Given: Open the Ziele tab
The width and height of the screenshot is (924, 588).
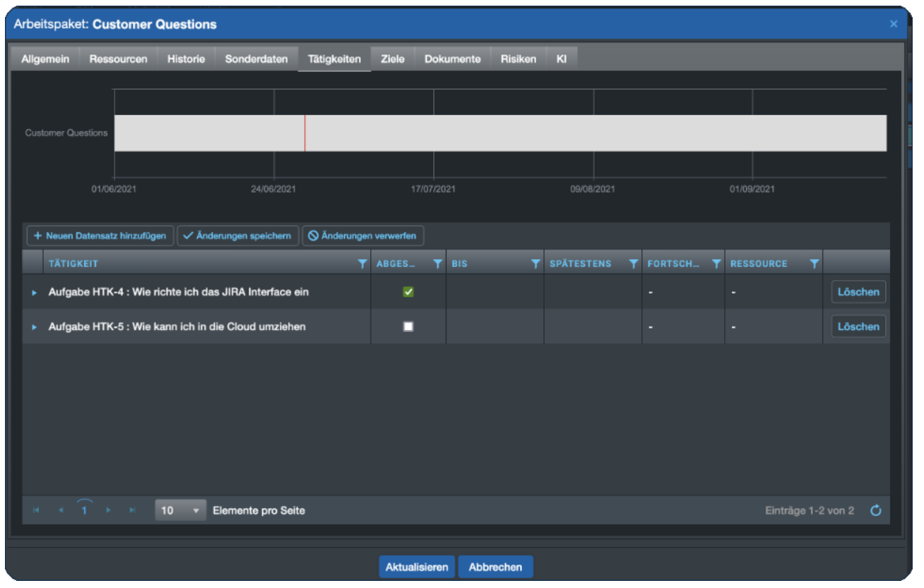Looking at the screenshot, I should pyautogui.click(x=393, y=59).
